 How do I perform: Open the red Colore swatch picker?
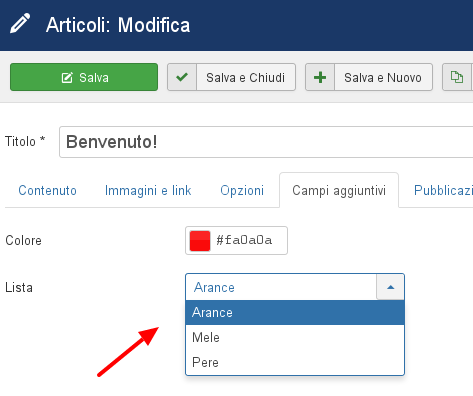point(200,240)
